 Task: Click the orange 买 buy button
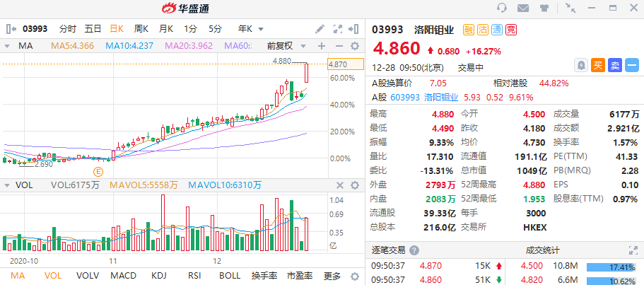(x=598, y=65)
